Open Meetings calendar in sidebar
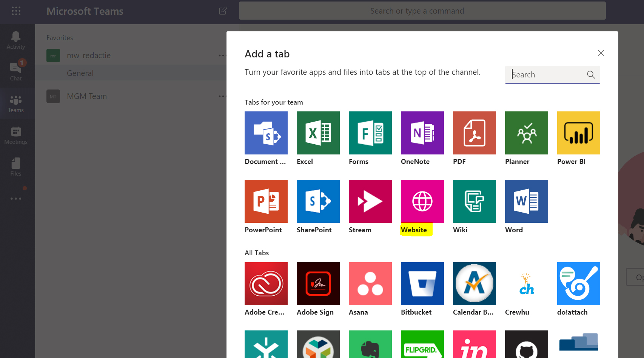 (16, 136)
